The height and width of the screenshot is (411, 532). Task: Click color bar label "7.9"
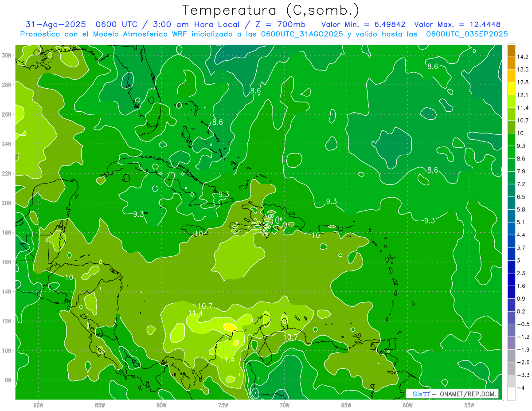pos(521,171)
